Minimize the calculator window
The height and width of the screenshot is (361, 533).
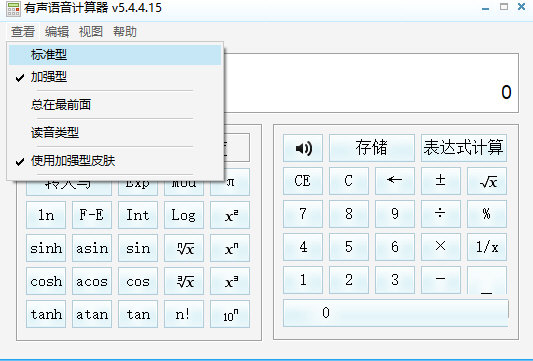click(x=486, y=8)
